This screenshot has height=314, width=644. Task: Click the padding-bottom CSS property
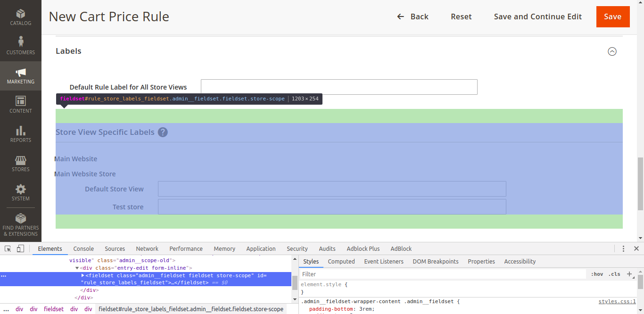coord(331,309)
